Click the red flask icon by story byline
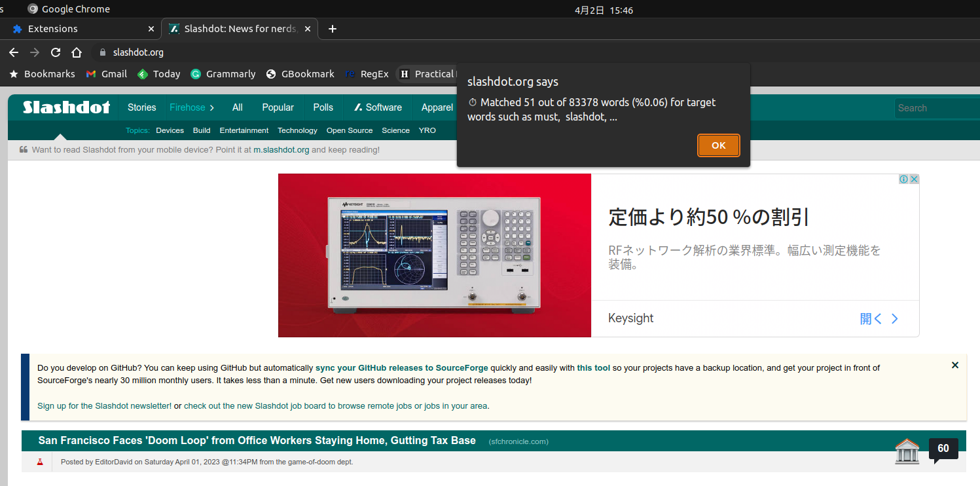 pos(39,462)
